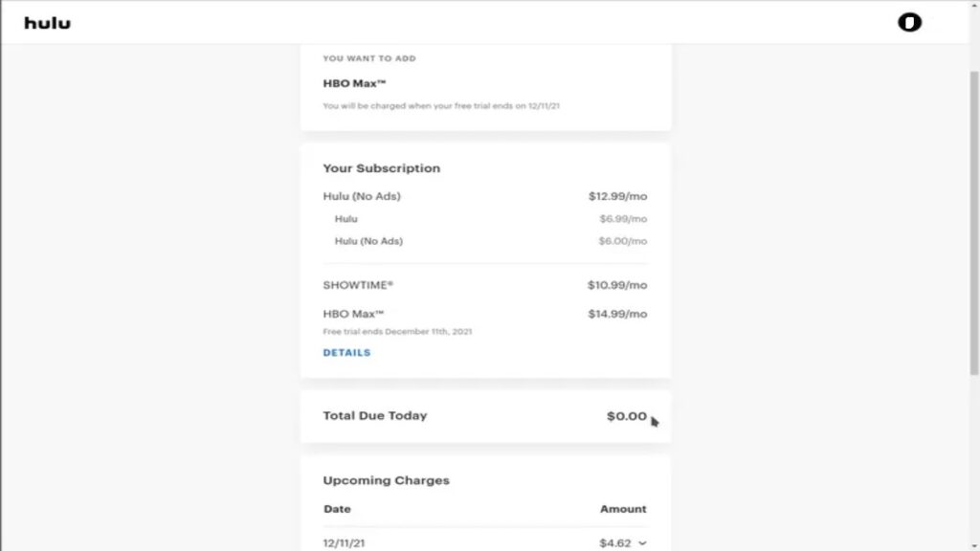Screen dimensions: 980x551
Task: Select the HBO Max subscription line
Action: pos(354,313)
